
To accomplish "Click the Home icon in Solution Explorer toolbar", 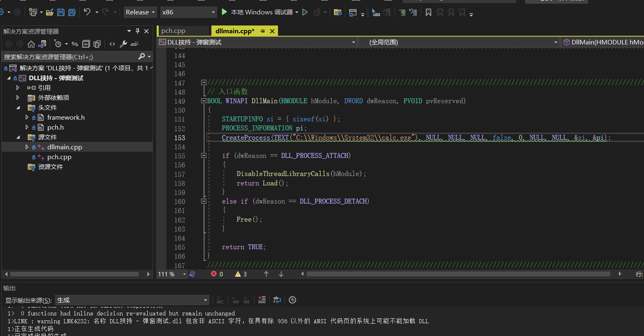I will [x=31, y=44].
